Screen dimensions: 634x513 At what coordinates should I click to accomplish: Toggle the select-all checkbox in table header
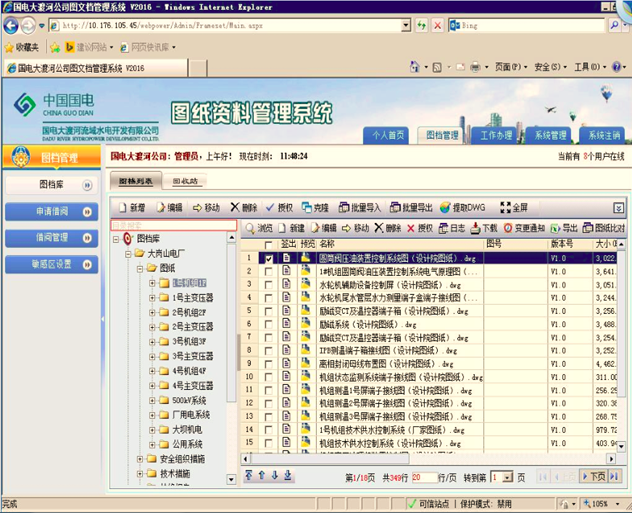coord(267,244)
